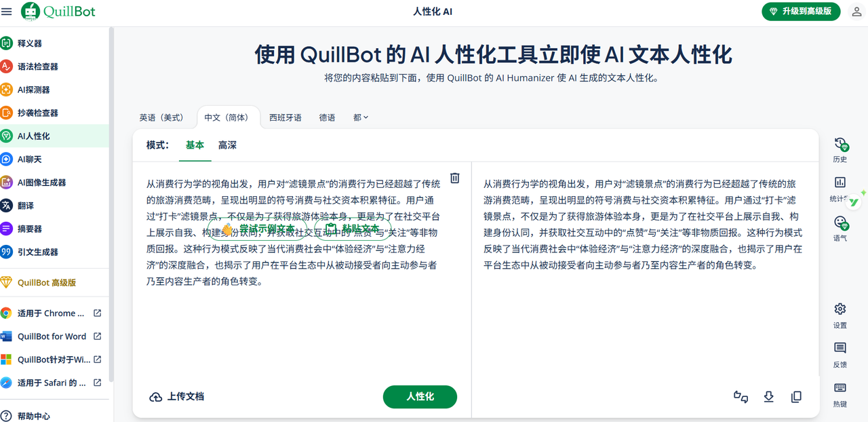The width and height of the screenshot is (868, 422).
Task: Click the Word icon for QuillBot for Word
Action: (x=6, y=337)
